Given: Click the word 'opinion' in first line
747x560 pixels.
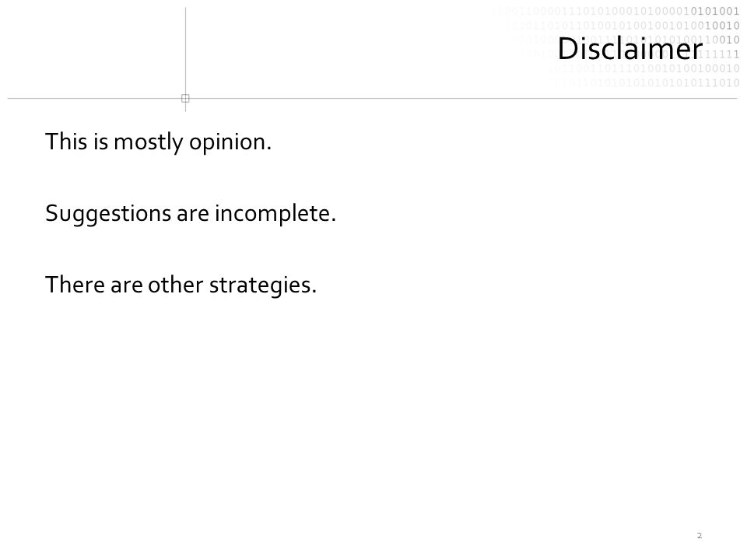Looking at the screenshot, I should pyautogui.click(x=226, y=142).
